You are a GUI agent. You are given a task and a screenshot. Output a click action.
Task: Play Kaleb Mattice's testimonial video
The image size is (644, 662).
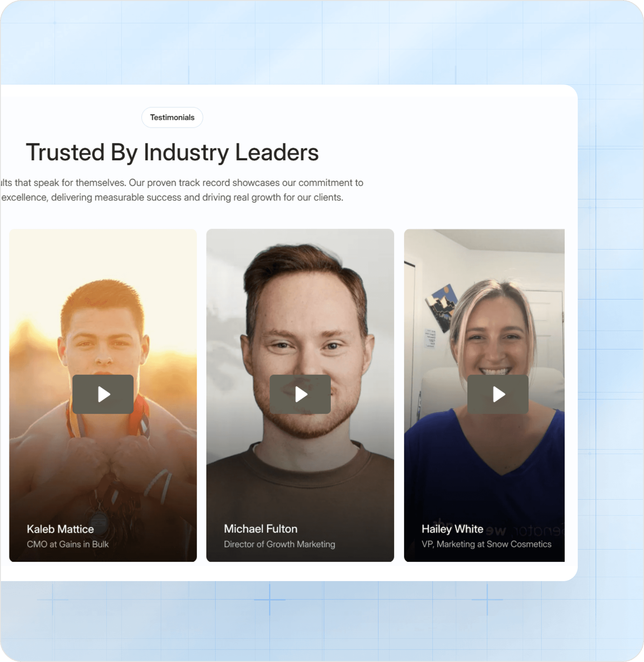pyautogui.click(x=103, y=394)
